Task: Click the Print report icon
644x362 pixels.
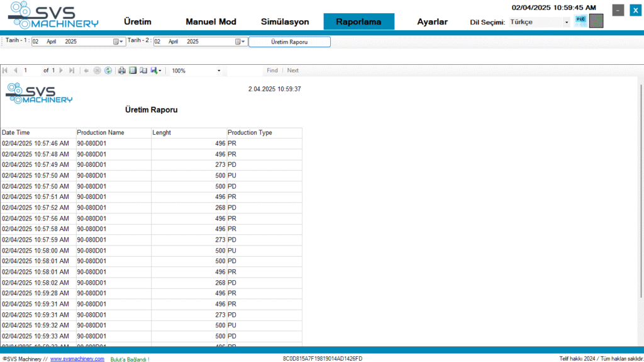Action: [x=122, y=71]
